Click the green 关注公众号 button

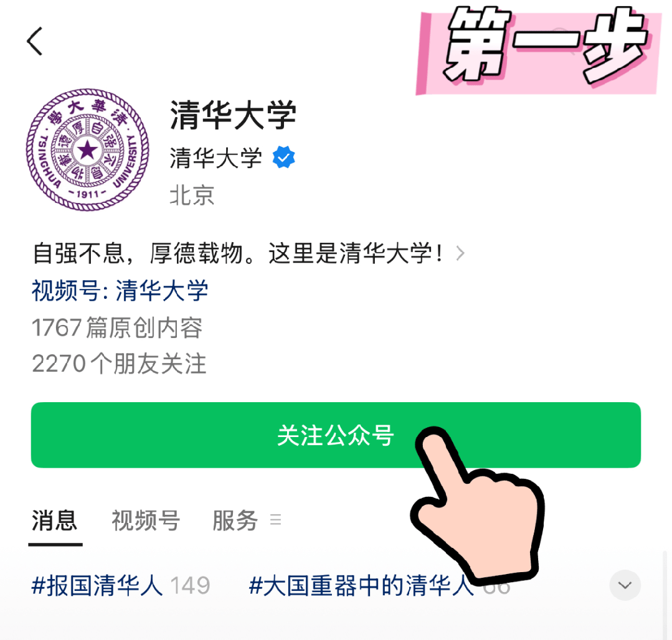336,435
